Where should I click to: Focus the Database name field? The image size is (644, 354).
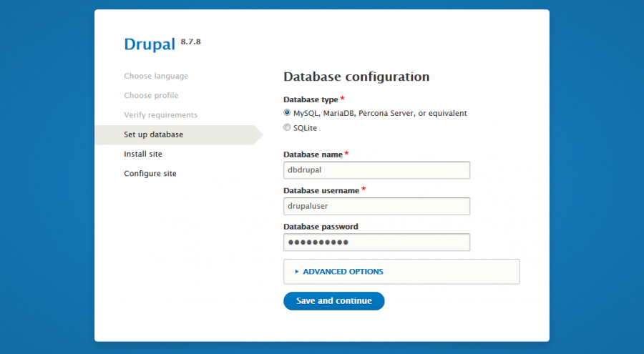(376, 170)
